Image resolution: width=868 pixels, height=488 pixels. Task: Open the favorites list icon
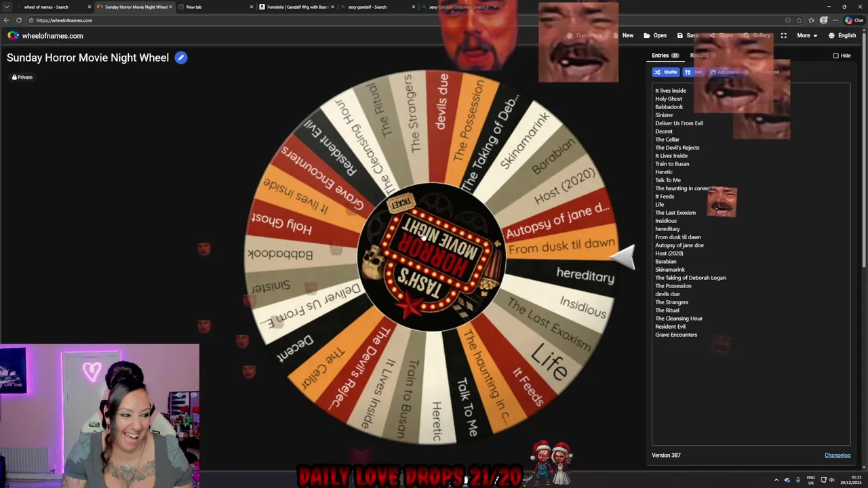[811, 20]
